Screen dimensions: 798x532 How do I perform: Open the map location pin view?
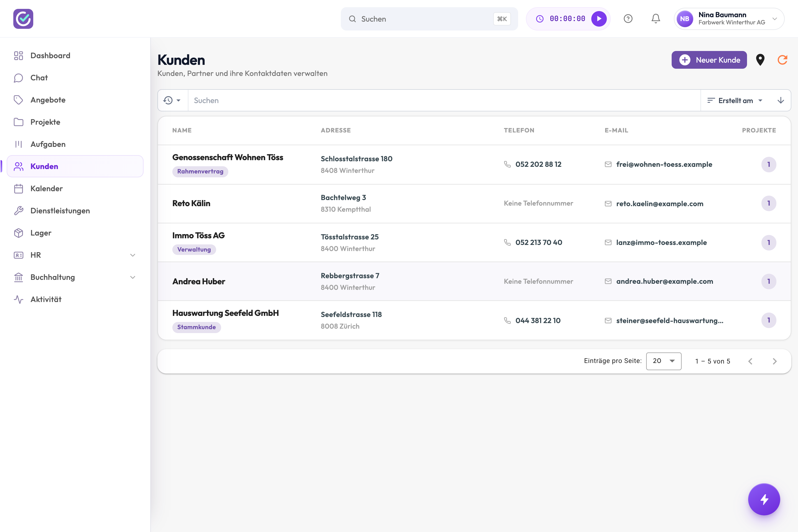[760, 60]
